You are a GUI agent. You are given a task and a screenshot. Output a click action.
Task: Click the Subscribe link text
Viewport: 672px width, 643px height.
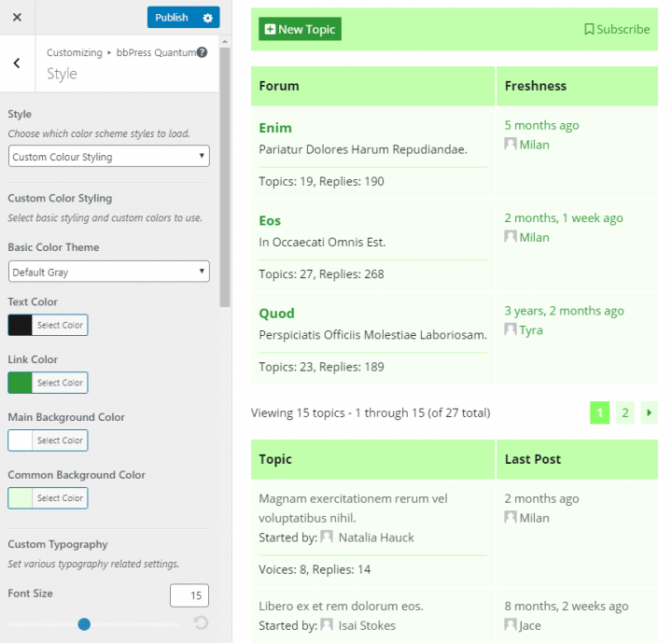pyautogui.click(x=623, y=29)
